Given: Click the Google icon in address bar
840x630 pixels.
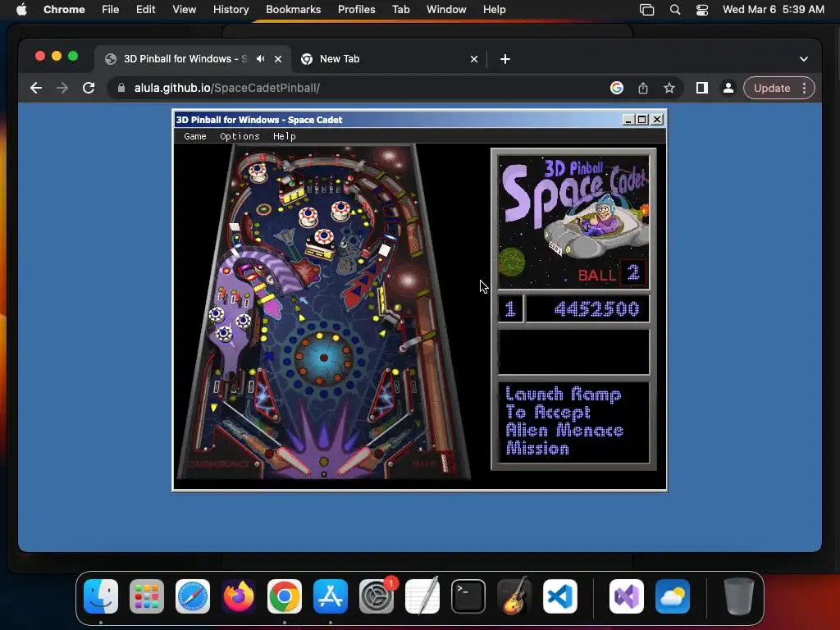Looking at the screenshot, I should 617,88.
